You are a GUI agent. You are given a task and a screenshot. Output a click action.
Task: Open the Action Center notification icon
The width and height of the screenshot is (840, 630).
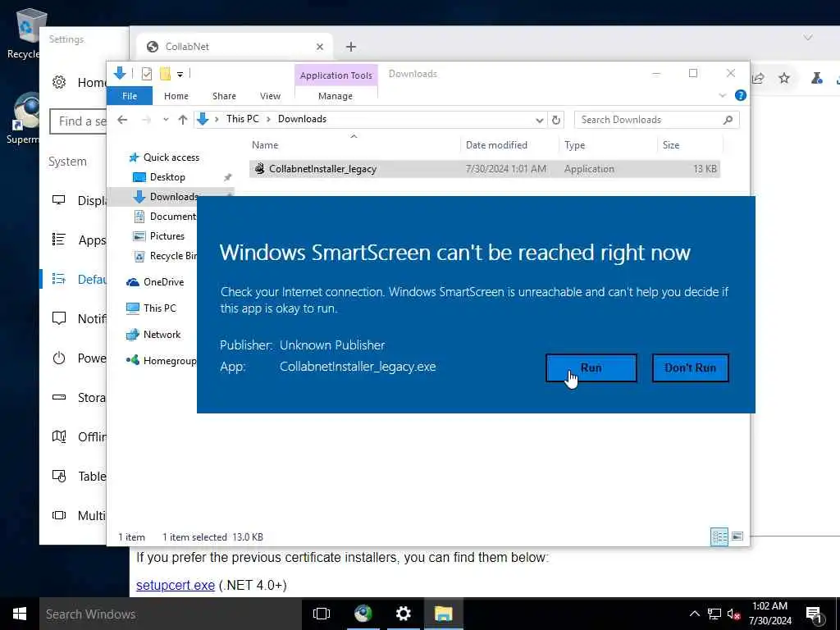tap(815, 615)
